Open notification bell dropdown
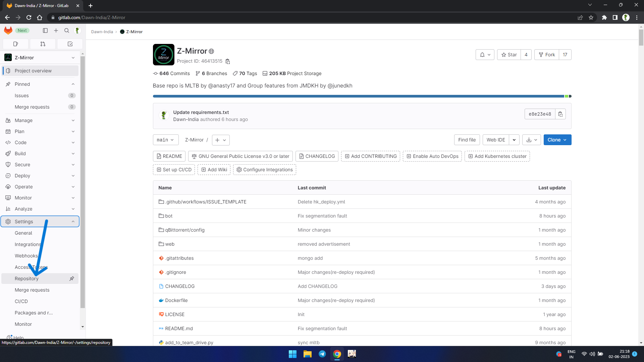 485,55
